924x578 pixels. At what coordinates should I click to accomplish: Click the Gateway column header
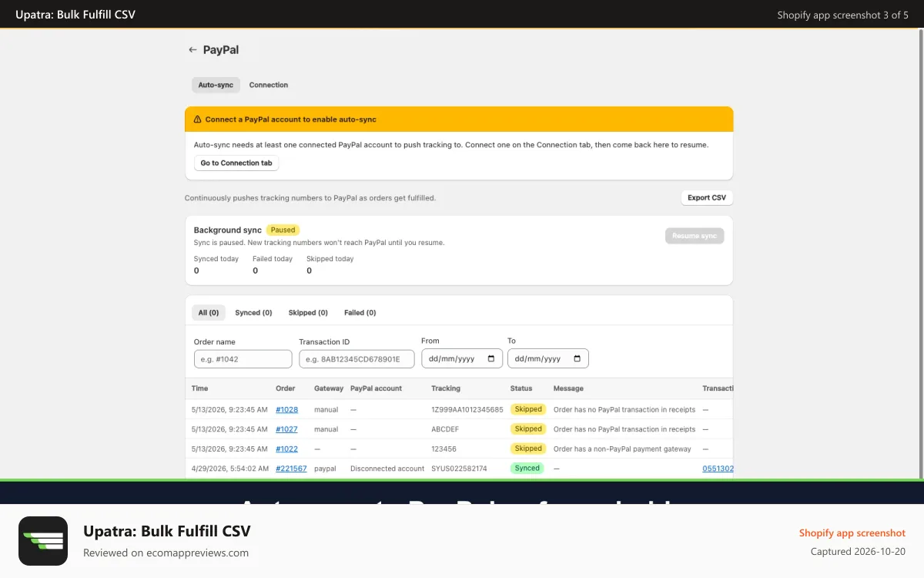(x=328, y=388)
